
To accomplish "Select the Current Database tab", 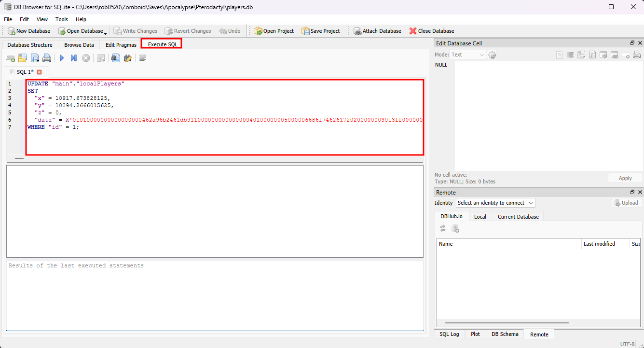I will 518,217.
